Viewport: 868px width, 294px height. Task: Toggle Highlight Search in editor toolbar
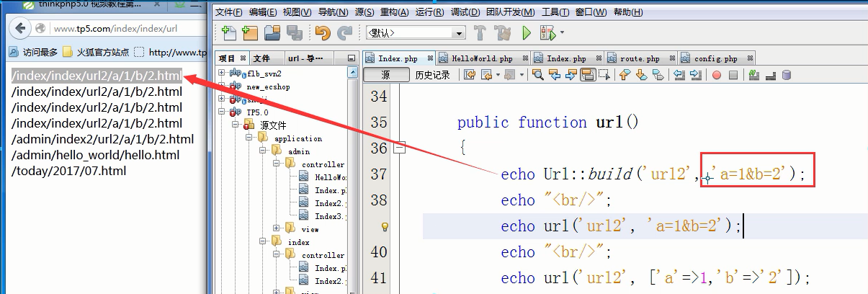point(588,74)
